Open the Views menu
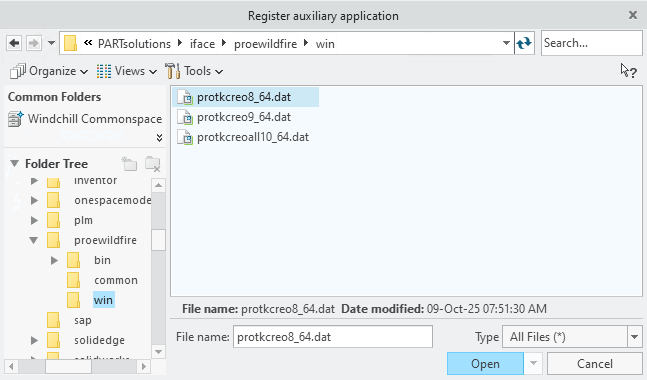 click(127, 71)
